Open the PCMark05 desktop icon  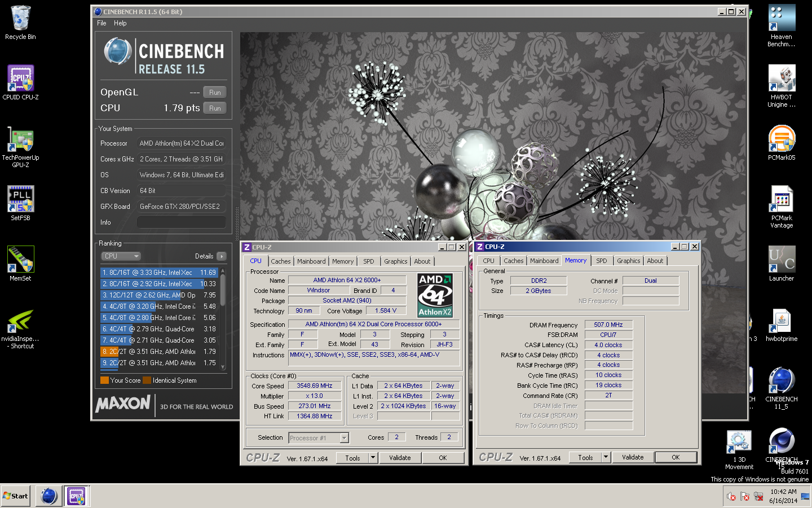click(782, 143)
